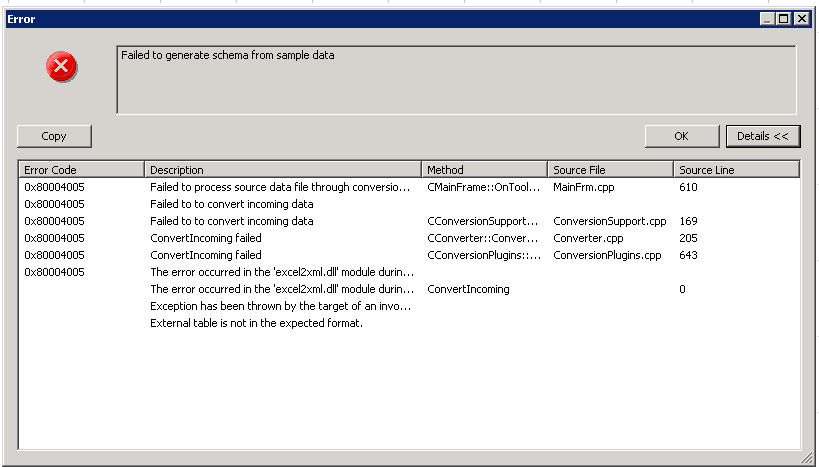Select the 'Exception has been thrown' row
Screen dimensions: 819x467
409,306
